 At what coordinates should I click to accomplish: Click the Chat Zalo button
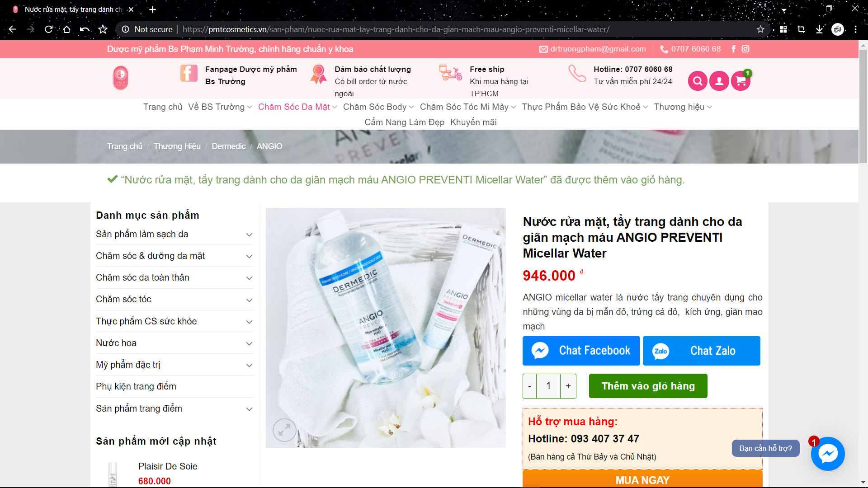click(701, 351)
